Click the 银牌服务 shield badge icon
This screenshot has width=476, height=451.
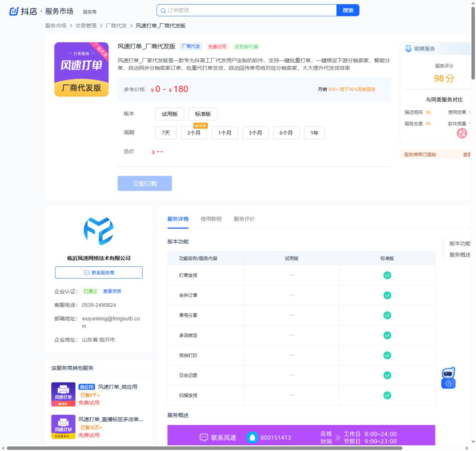pyautogui.click(x=408, y=49)
